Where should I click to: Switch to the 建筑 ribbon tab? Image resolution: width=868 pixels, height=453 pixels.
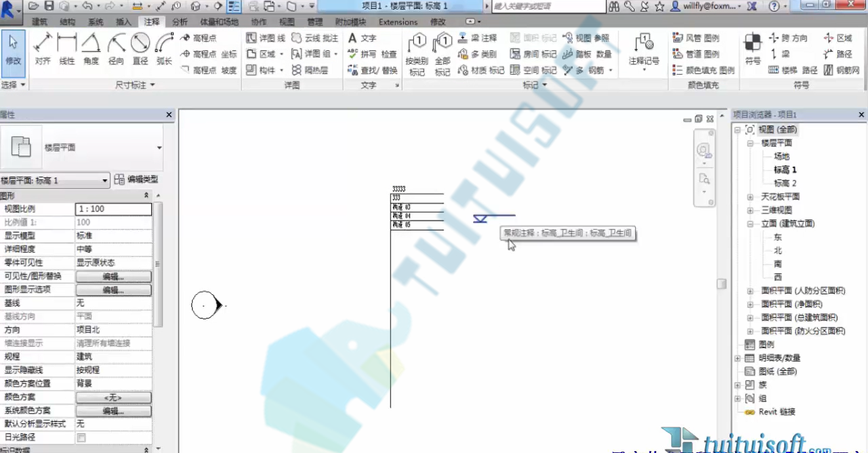pos(39,22)
